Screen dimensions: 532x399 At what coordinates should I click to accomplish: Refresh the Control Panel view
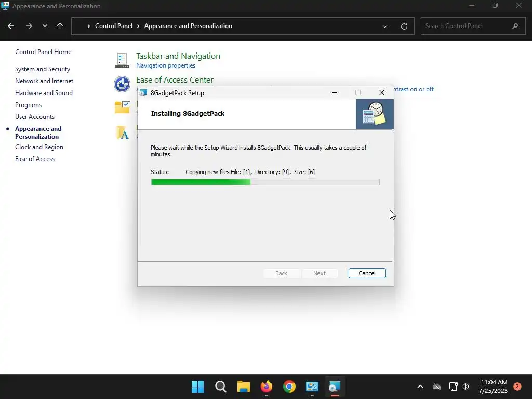404,26
